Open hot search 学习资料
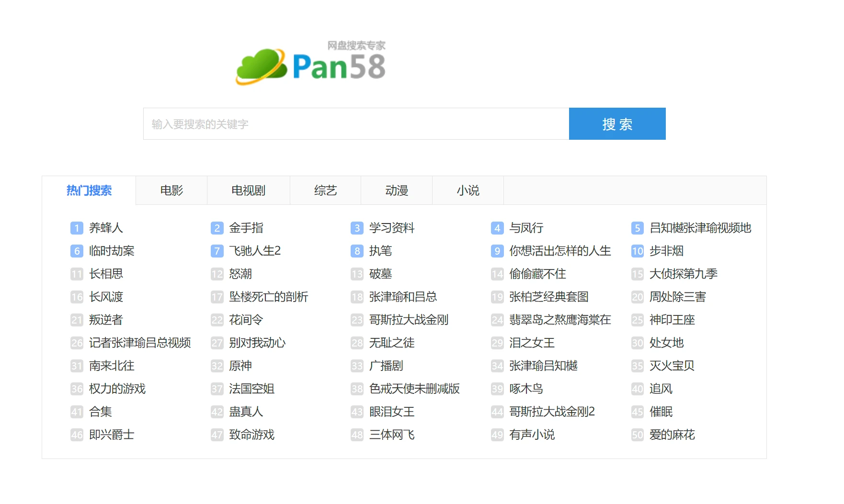Viewport: 844px width, 504px height. click(392, 228)
